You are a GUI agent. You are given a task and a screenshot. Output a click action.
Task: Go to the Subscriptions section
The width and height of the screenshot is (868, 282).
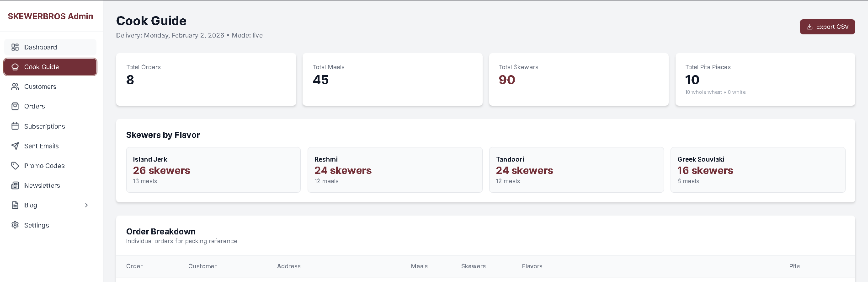(x=44, y=126)
